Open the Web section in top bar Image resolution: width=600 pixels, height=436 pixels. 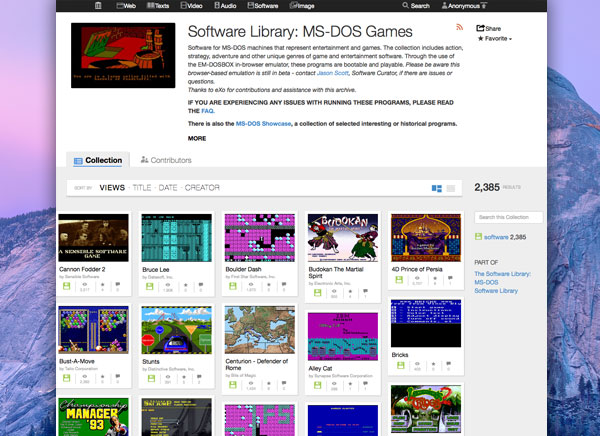click(126, 6)
